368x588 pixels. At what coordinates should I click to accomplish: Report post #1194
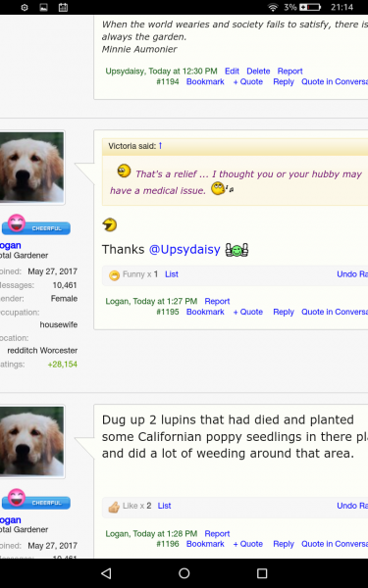click(x=289, y=71)
